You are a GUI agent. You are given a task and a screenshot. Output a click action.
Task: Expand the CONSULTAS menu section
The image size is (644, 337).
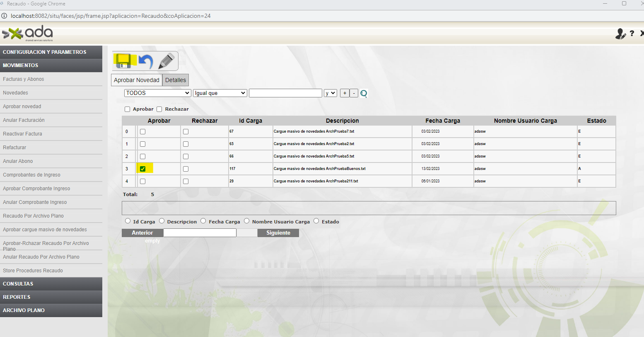[x=51, y=284]
